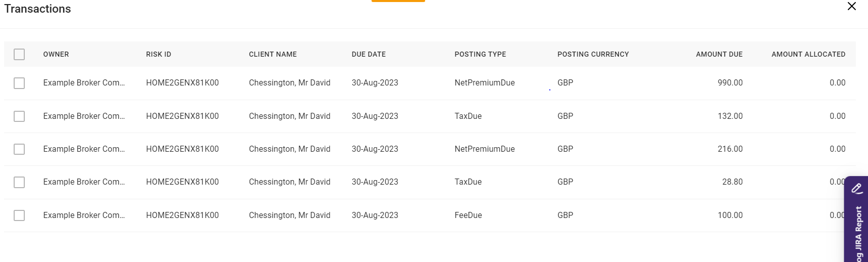Viewport: 868px width, 262px height.
Task: Check the FeeDue row checkbox
Action: [19, 215]
